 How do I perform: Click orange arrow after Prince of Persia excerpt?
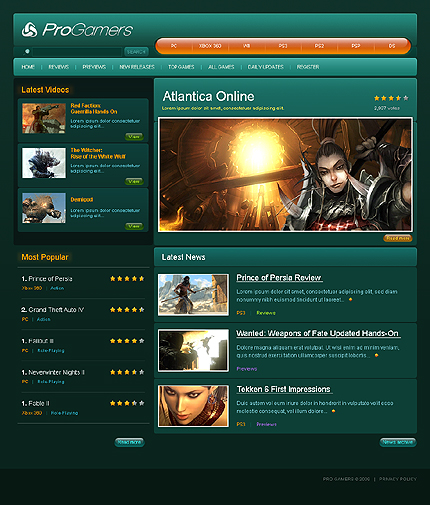(x=350, y=300)
